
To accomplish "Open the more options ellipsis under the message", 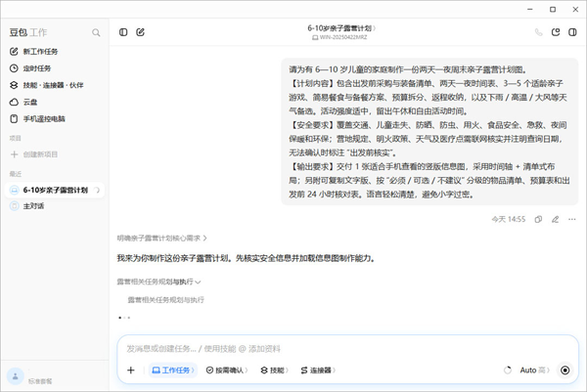I will (572, 220).
